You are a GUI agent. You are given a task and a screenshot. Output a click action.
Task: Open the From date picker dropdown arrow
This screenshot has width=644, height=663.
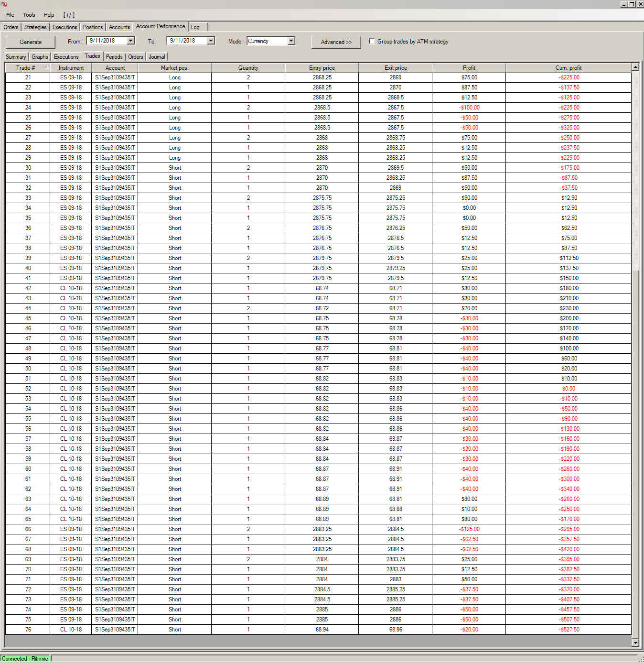[x=131, y=41]
